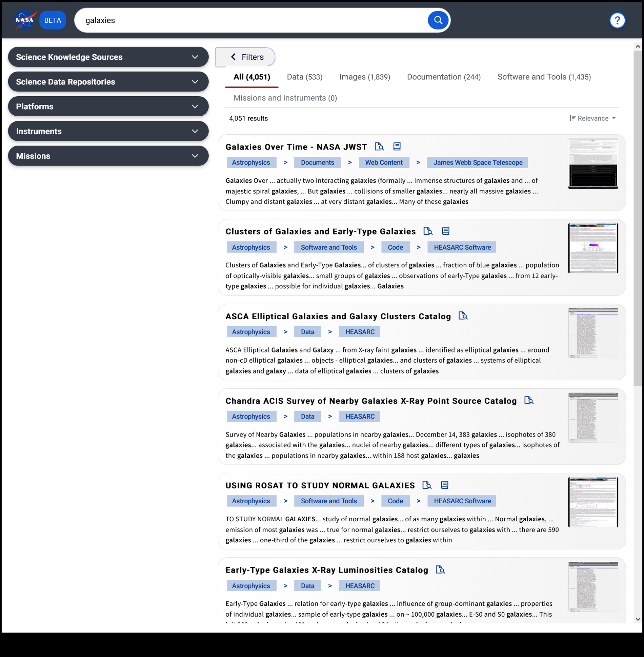The image size is (644, 657).
Task: Click the NASA logo
Action: (x=25, y=20)
